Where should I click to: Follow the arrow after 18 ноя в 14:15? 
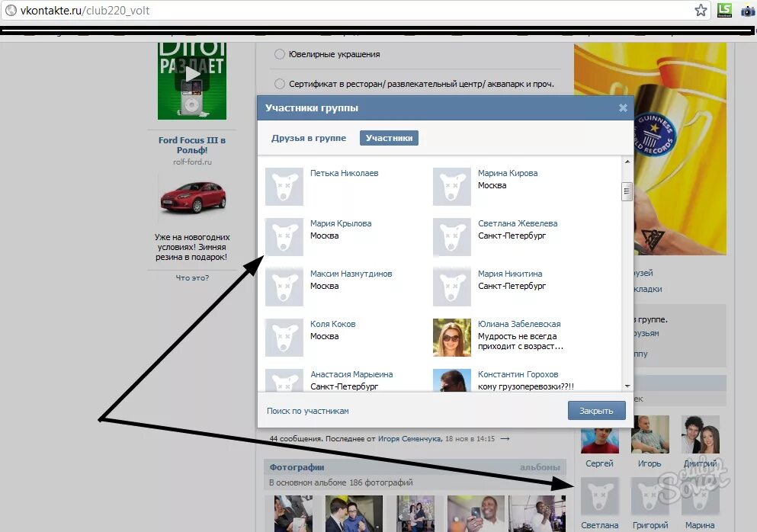pyautogui.click(x=505, y=439)
